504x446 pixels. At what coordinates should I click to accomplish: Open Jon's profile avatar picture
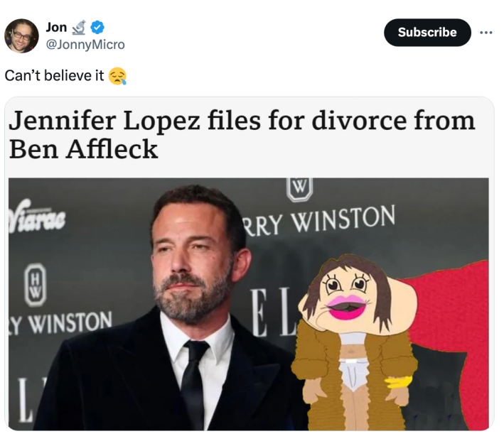(21, 36)
